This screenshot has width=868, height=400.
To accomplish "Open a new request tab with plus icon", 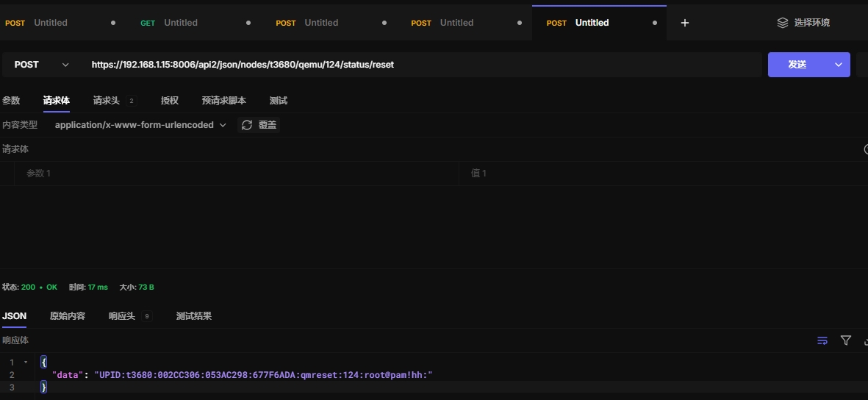I will [x=684, y=23].
